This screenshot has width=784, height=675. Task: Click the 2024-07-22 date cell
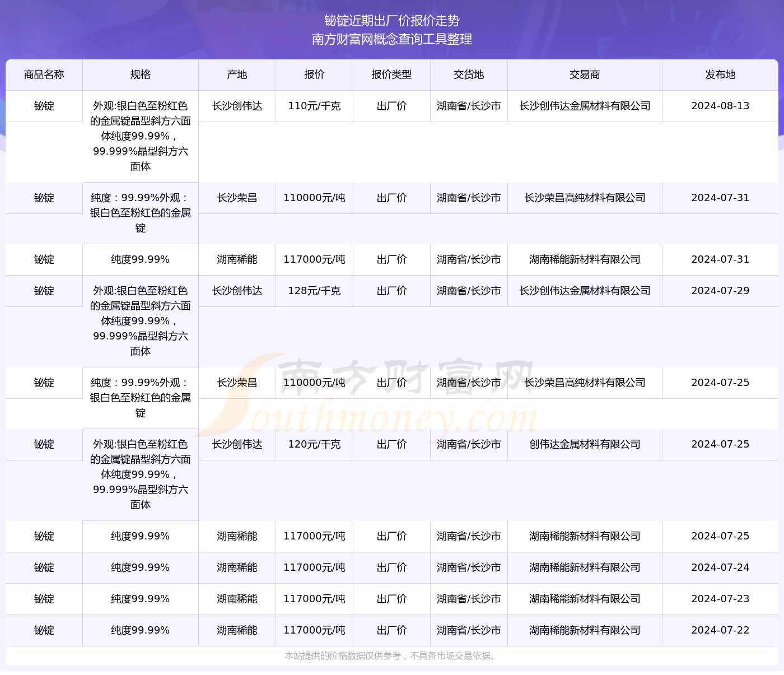(720, 630)
